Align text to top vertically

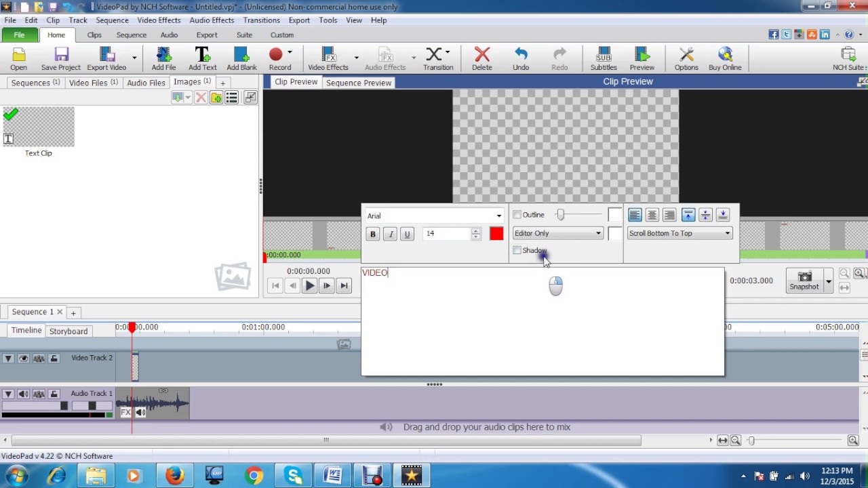tap(688, 215)
